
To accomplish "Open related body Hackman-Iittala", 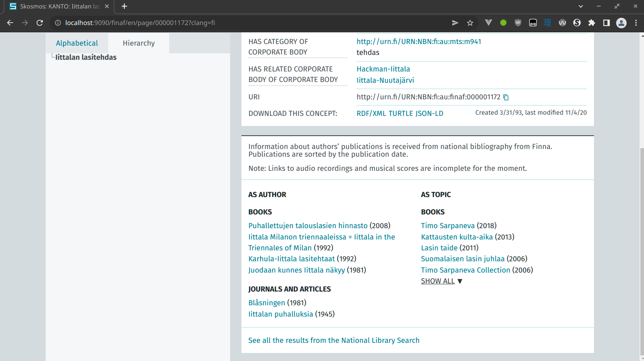I will [383, 69].
